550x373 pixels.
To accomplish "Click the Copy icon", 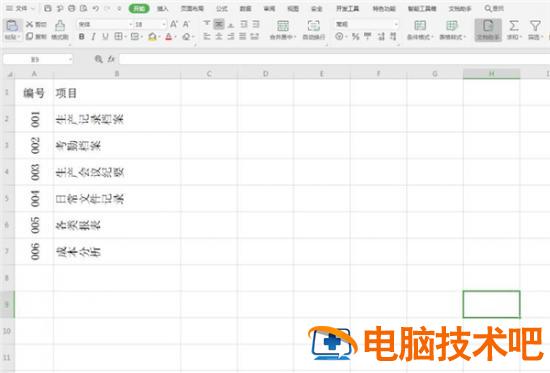I will click(30, 36).
